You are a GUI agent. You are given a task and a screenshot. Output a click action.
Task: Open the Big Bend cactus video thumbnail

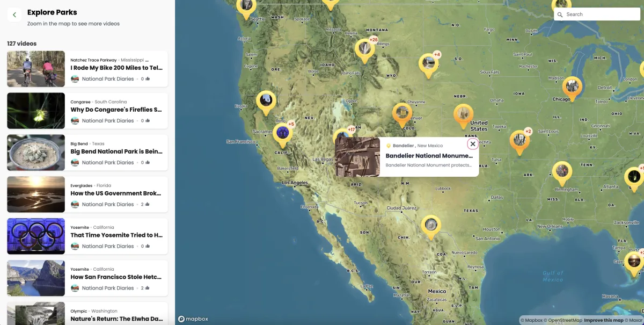pyautogui.click(x=36, y=153)
